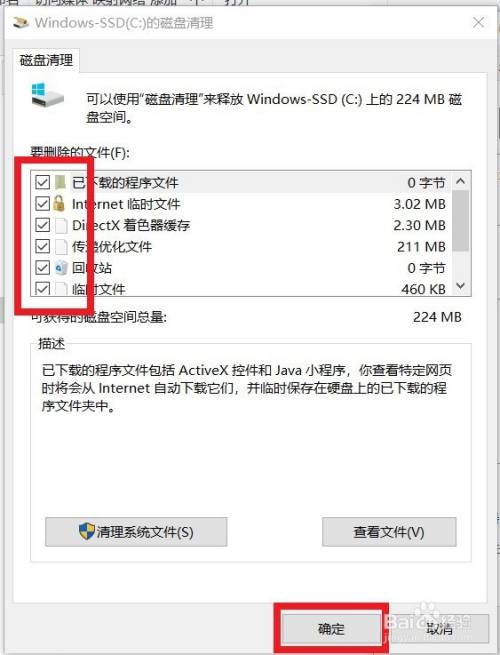Viewport: 500px width, 655px height.
Task: Click the recycle bin icon for 回收站
Action: [x=61, y=267]
